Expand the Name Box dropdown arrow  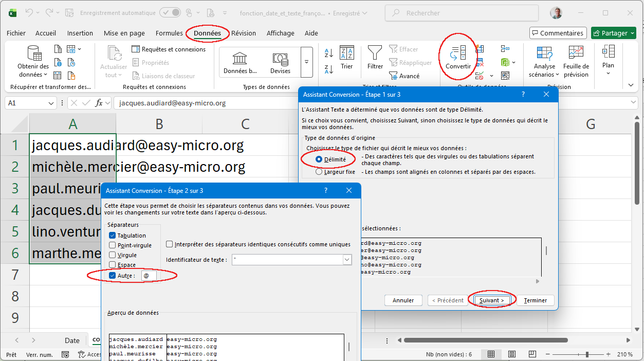51,103
